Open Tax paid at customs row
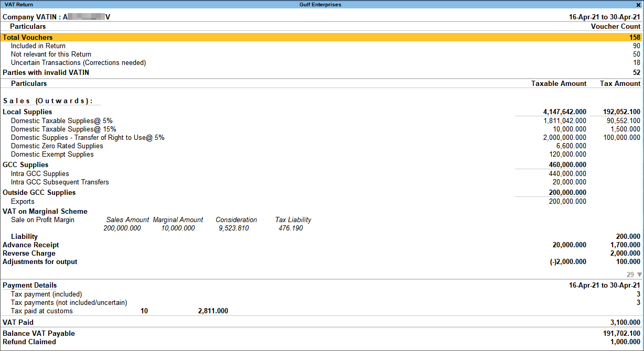 click(x=41, y=311)
